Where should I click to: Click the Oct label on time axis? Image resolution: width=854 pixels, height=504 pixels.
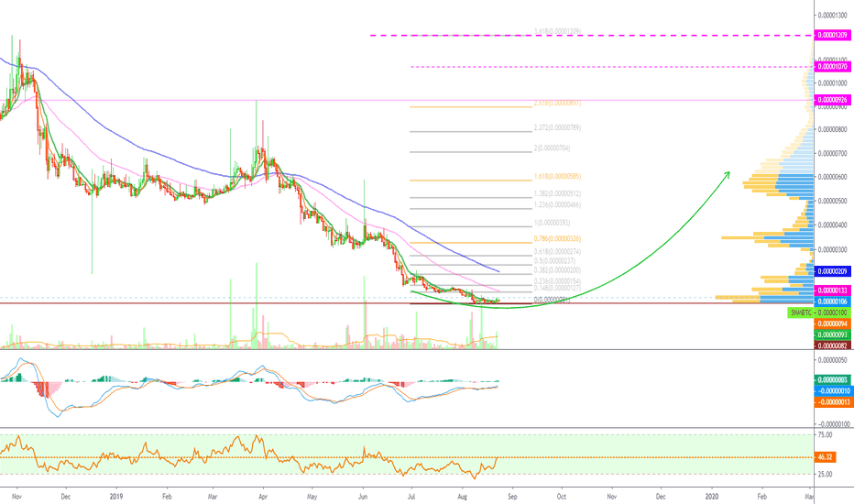[x=561, y=497]
